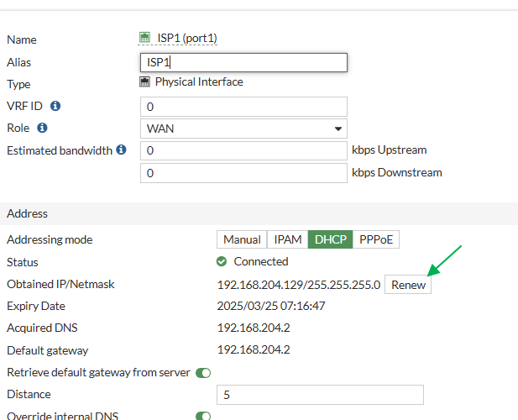Click the Physical Interface type icon
Image resolution: width=518 pixels, height=420 pixels.
pyautogui.click(x=144, y=82)
